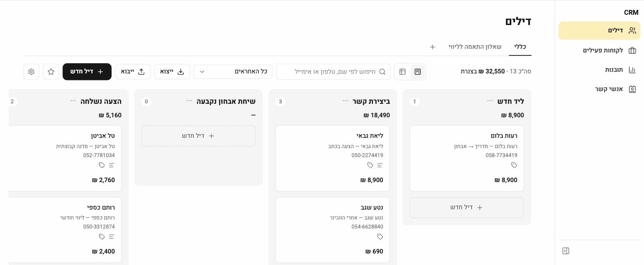Click the לקוחות פעילים briefcase icon
This screenshot has width=644, height=265.
(632, 50)
